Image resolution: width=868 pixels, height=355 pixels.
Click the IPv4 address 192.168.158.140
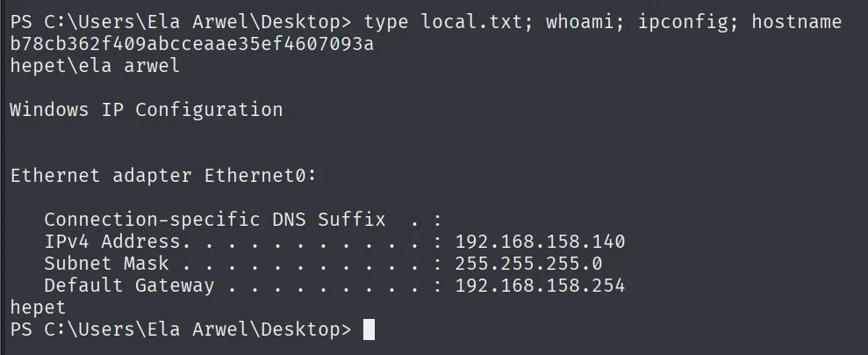point(540,242)
